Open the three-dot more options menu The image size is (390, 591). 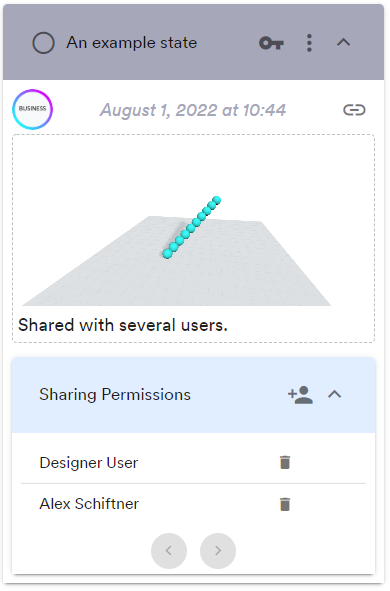click(309, 43)
